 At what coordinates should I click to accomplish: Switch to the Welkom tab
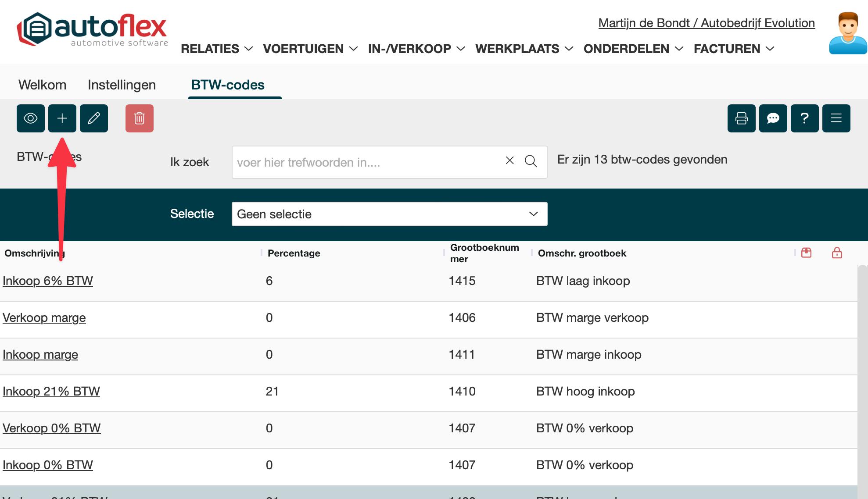tap(42, 85)
